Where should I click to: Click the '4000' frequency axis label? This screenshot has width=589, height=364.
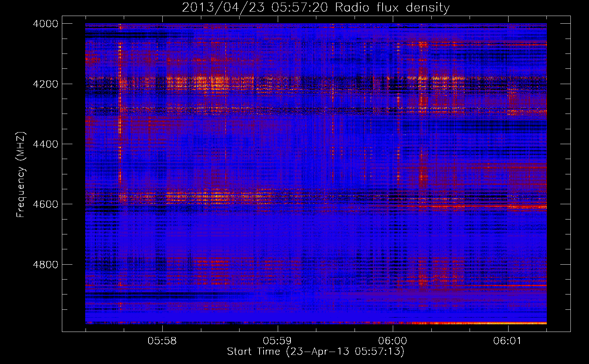(46, 24)
